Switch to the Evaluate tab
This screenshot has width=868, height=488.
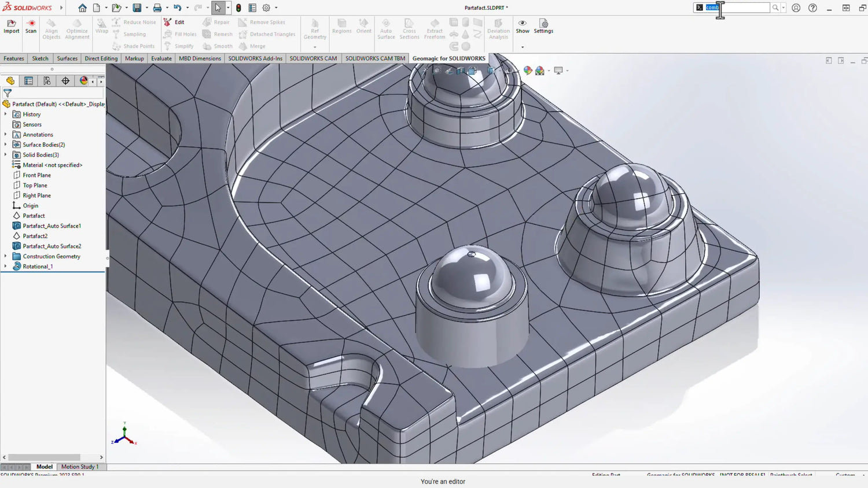tap(161, 58)
